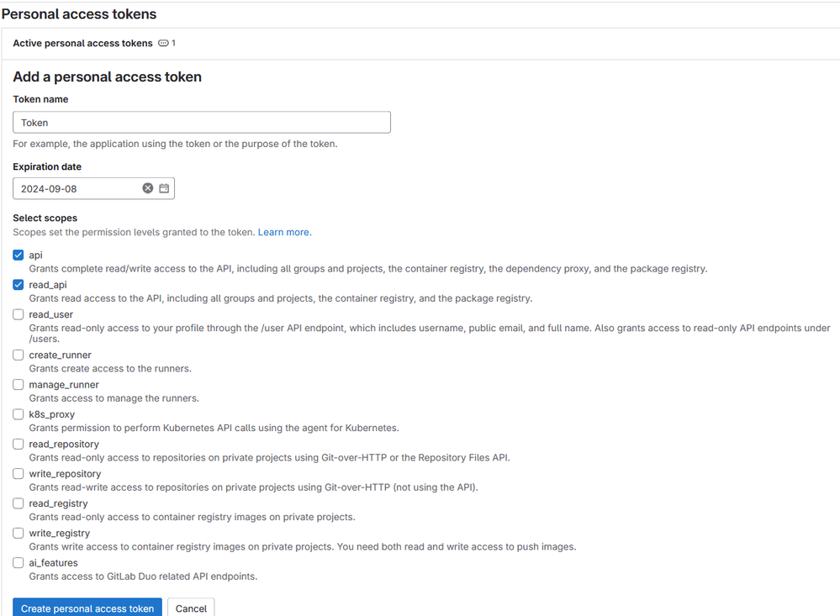
Task: Select the write_registry scope checkbox
Action: click(18, 533)
